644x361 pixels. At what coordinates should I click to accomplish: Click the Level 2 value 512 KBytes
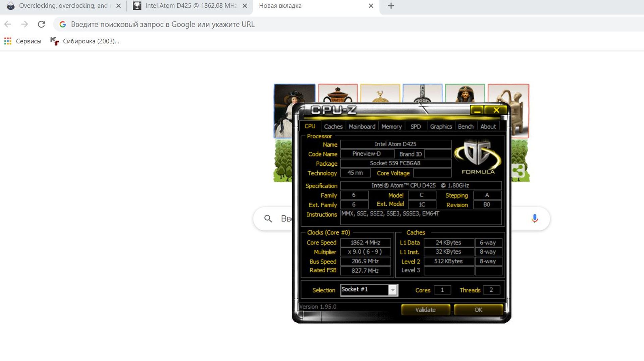pyautogui.click(x=449, y=261)
